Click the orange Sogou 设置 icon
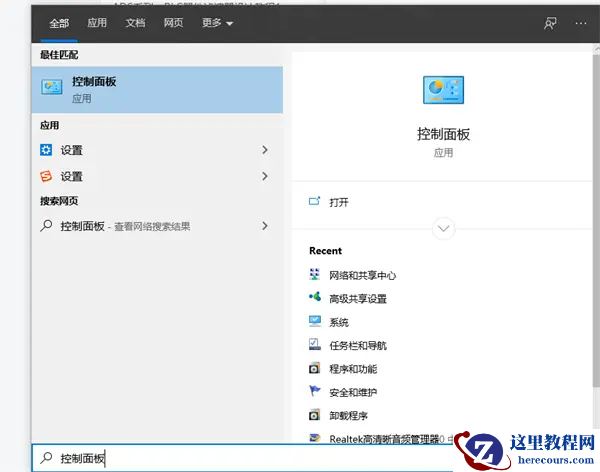Screen dimensions: 600x472 coord(46,176)
